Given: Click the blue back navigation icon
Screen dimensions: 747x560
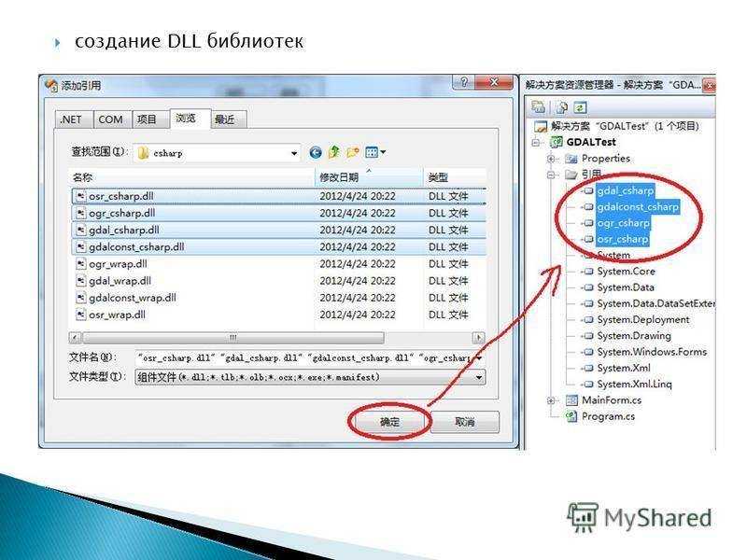Looking at the screenshot, I should pos(316,152).
